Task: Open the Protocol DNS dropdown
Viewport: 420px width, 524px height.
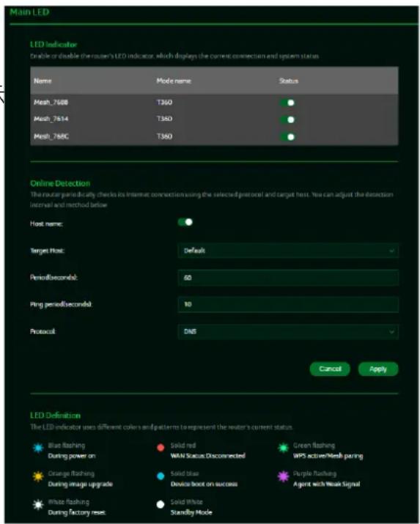Action: [x=288, y=331]
